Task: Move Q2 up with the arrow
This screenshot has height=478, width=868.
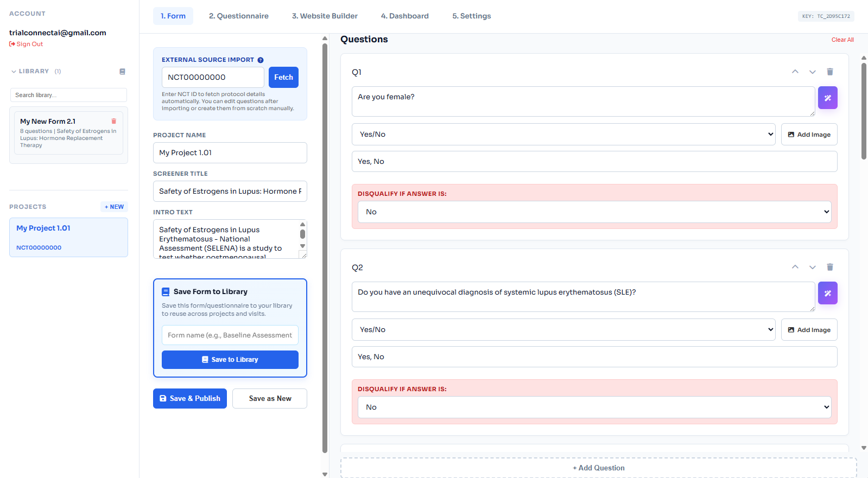Action: 795,267
